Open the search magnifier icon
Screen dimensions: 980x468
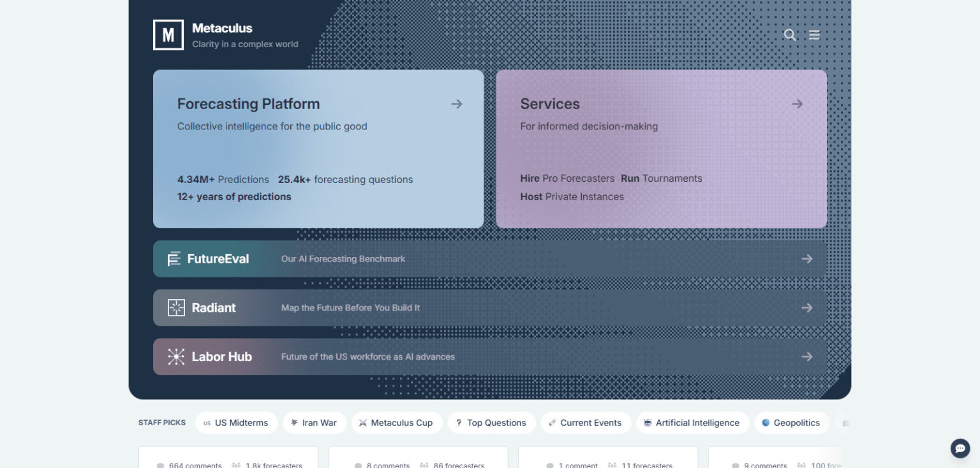pos(790,35)
